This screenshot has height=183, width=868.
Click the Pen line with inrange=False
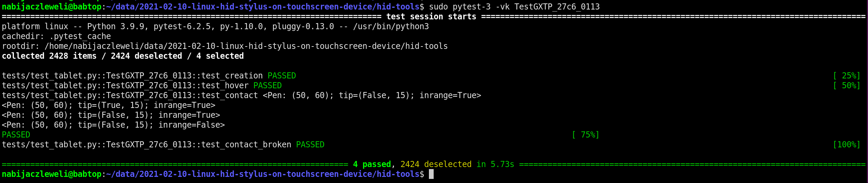[113, 125]
